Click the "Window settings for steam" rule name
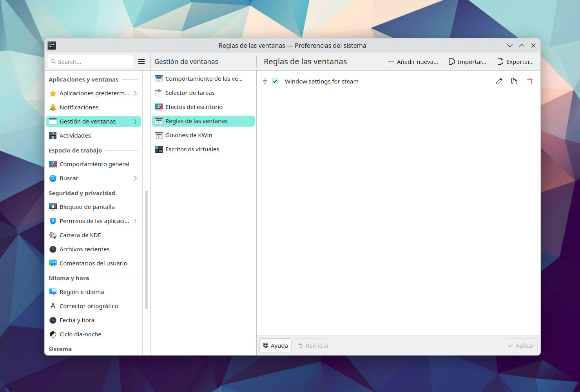Image resolution: width=580 pixels, height=392 pixels. click(322, 82)
